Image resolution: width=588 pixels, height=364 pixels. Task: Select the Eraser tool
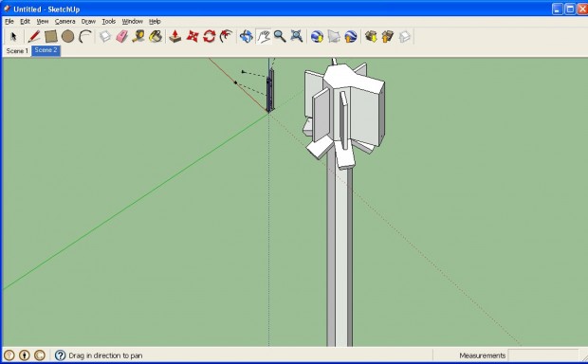122,36
